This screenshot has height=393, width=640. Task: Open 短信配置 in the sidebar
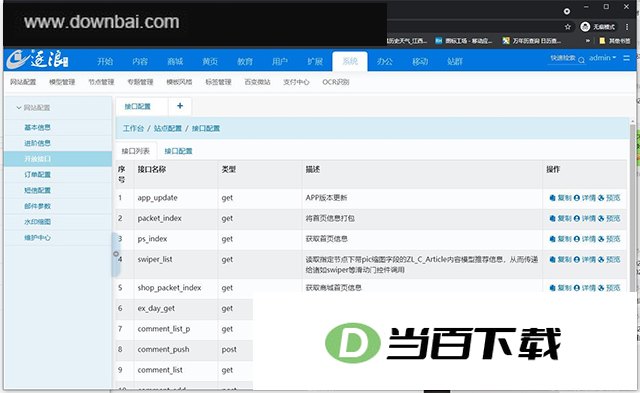tap(37, 190)
